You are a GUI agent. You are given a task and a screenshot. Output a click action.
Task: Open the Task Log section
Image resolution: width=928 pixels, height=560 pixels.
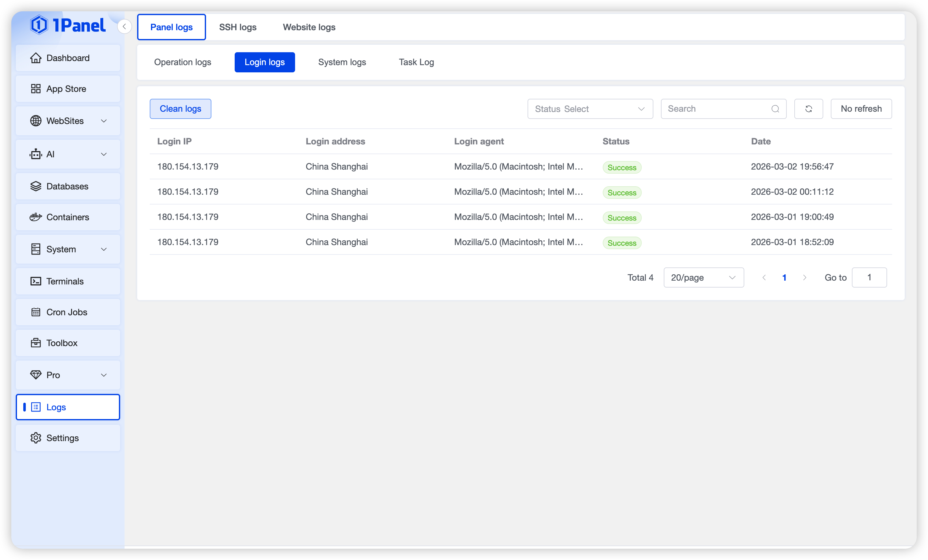[x=416, y=62]
